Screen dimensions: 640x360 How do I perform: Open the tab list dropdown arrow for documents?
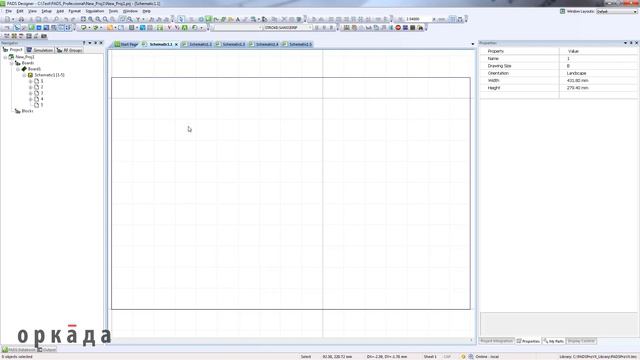pos(473,44)
